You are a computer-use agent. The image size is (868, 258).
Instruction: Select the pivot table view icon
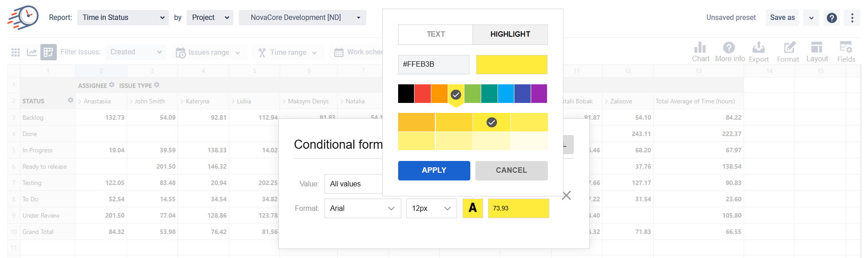point(48,52)
